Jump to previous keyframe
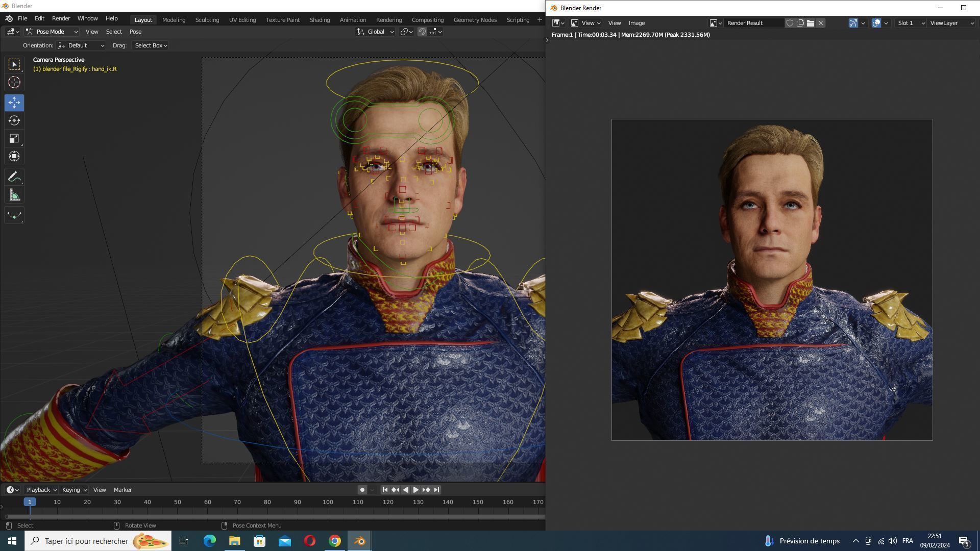 (395, 490)
